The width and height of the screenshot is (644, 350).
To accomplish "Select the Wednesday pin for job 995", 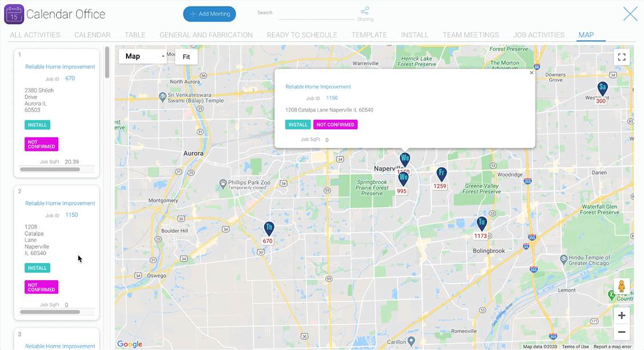I will pos(403,179).
